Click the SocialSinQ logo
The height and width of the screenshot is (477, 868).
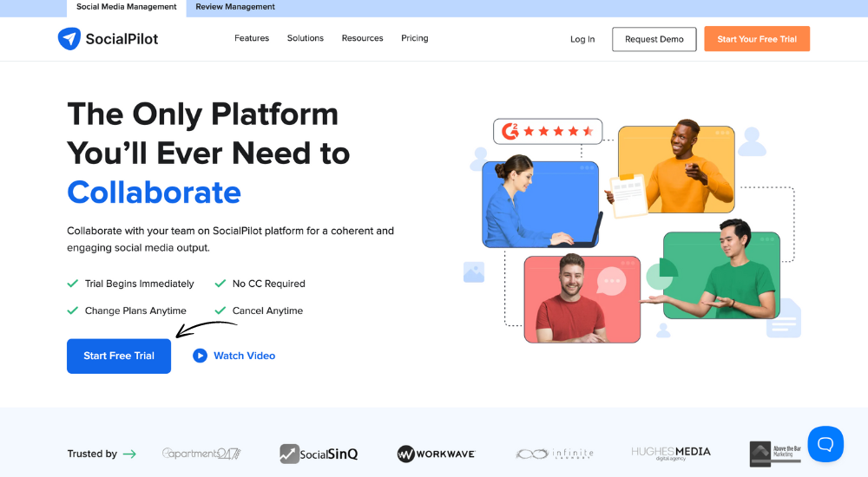pos(319,454)
